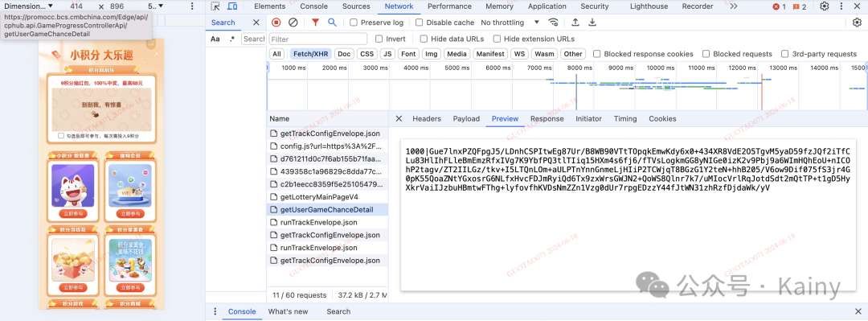Toggle the device toolbar icon
Screen dimensions: 868x321
[232, 6]
